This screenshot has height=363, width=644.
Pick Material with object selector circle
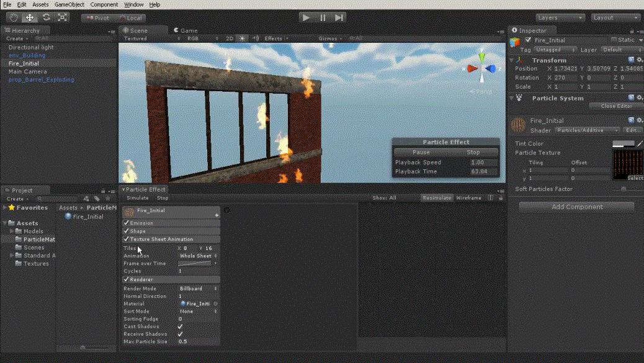tap(216, 304)
